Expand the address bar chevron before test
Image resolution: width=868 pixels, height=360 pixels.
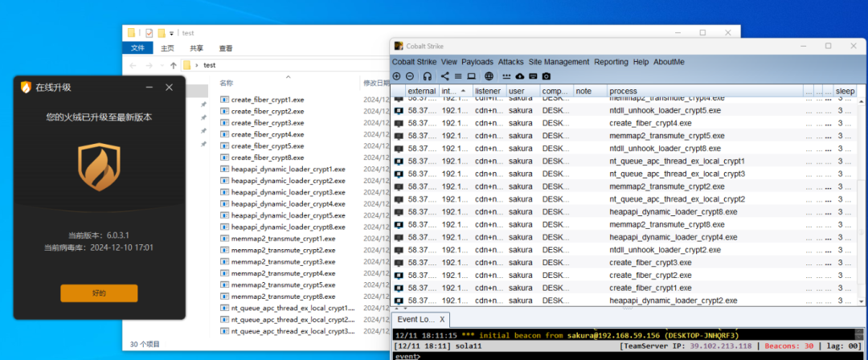197,65
